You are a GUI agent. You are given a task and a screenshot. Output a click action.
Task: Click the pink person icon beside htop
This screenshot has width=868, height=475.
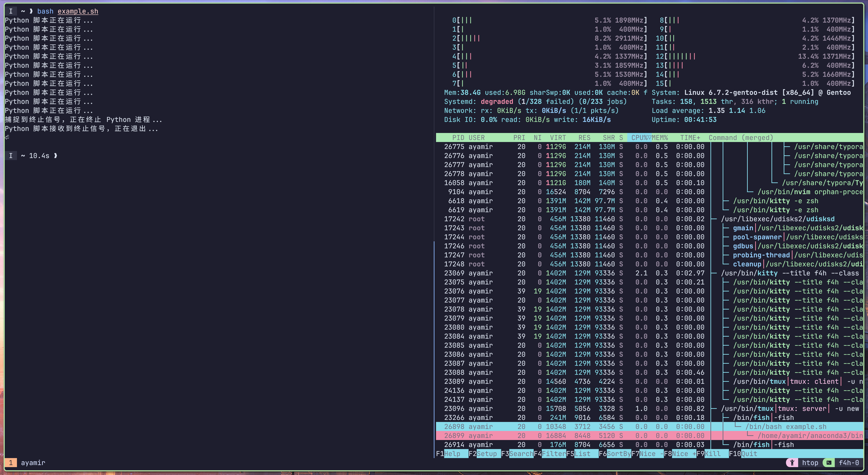[x=792, y=463]
